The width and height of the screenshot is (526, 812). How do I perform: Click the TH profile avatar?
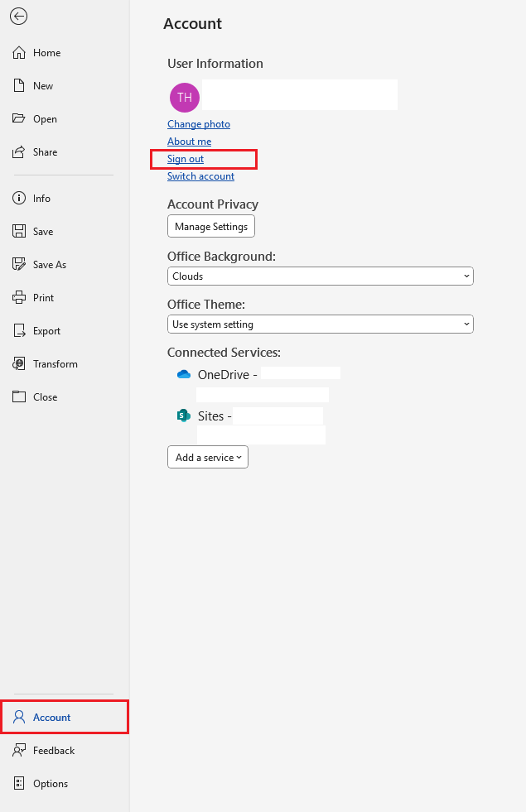click(184, 97)
